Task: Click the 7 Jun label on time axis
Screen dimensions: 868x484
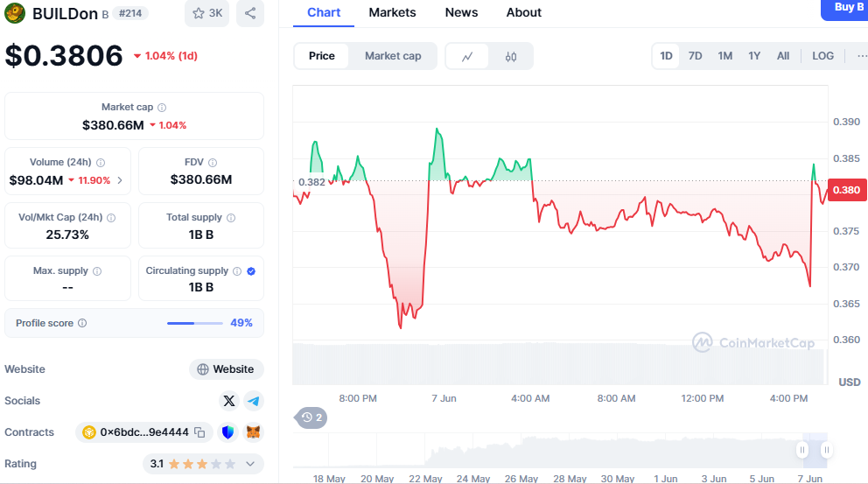Action: point(444,398)
